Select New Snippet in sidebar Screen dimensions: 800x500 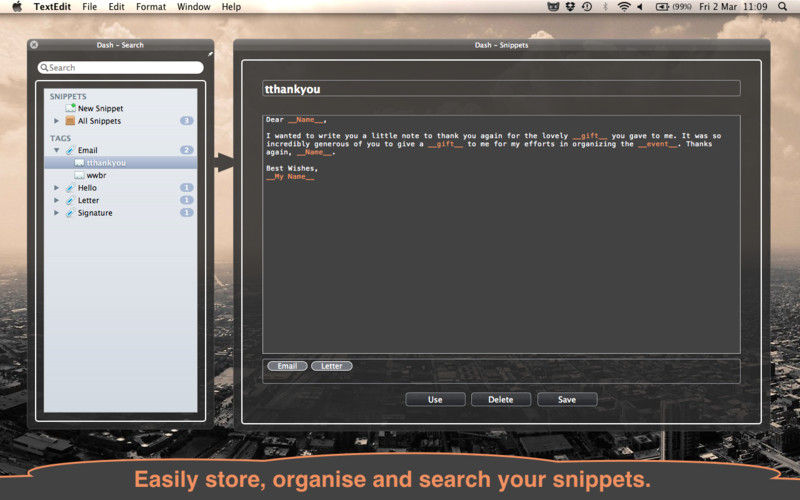[100, 108]
